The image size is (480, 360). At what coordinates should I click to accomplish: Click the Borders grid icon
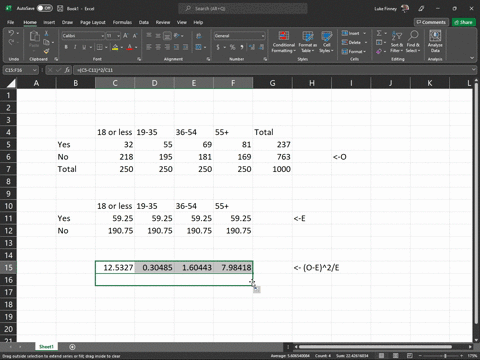pyautogui.click(x=99, y=47)
